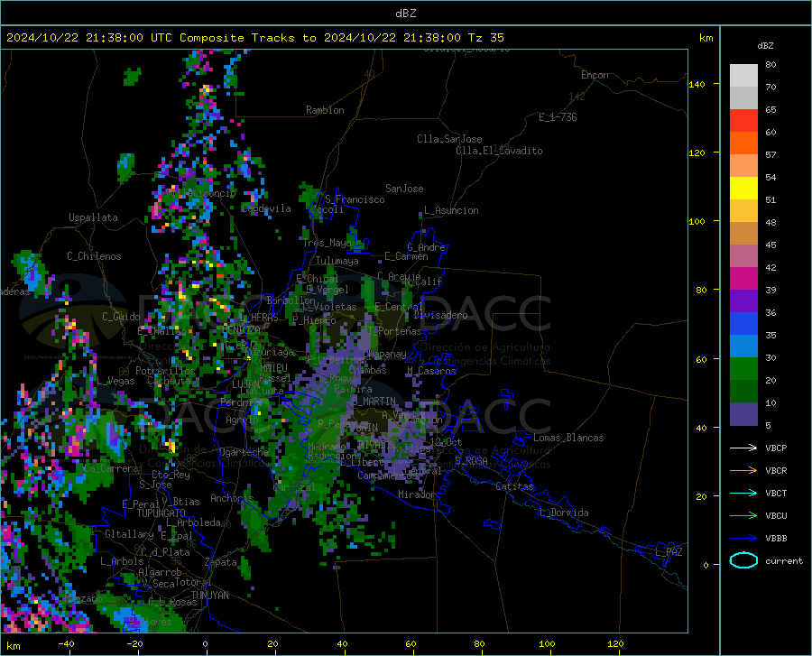Click the orange VBCR arrow icon
Screen dimensions: 812x656
click(x=743, y=470)
